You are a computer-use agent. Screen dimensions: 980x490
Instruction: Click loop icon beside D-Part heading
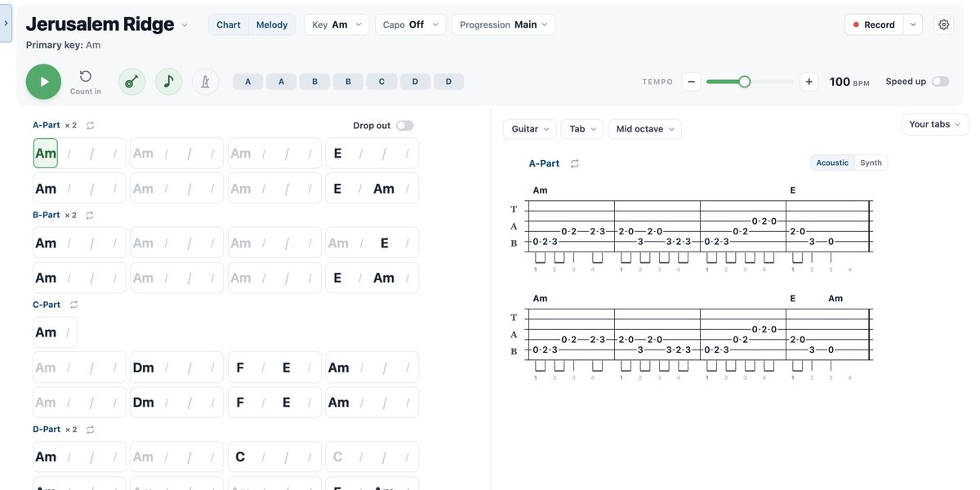tap(91, 430)
